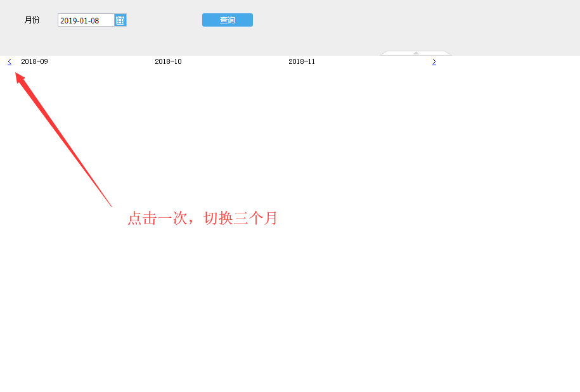The width and height of the screenshot is (580, 392).
Task: Go to previous three months arrow
Action: [10, 61]
